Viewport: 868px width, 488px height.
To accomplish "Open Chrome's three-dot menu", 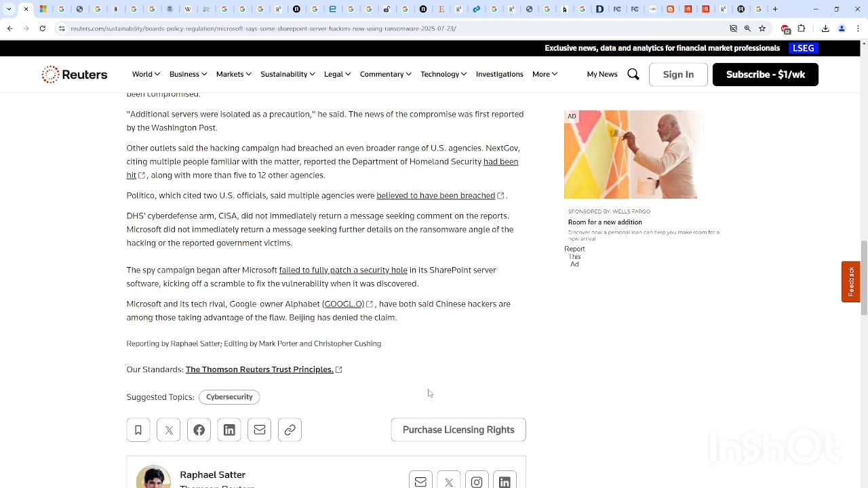I will (858, 28).
